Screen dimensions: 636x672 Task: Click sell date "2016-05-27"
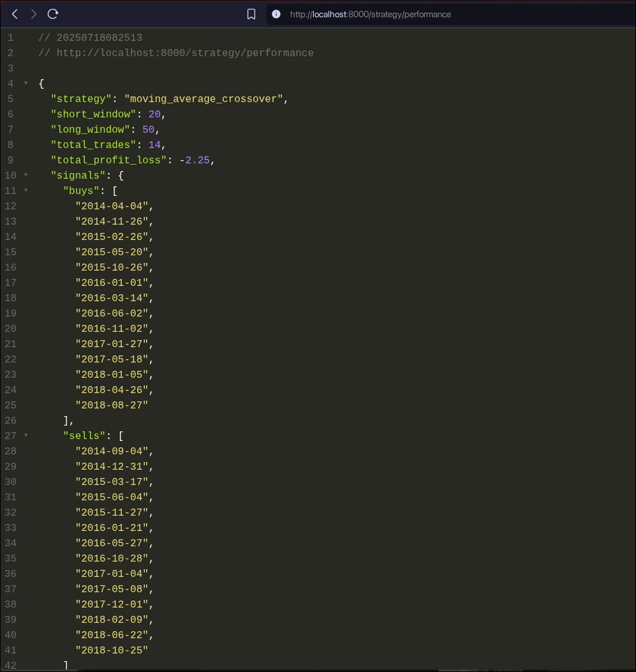pyautogui.click(x=112, y=543)
